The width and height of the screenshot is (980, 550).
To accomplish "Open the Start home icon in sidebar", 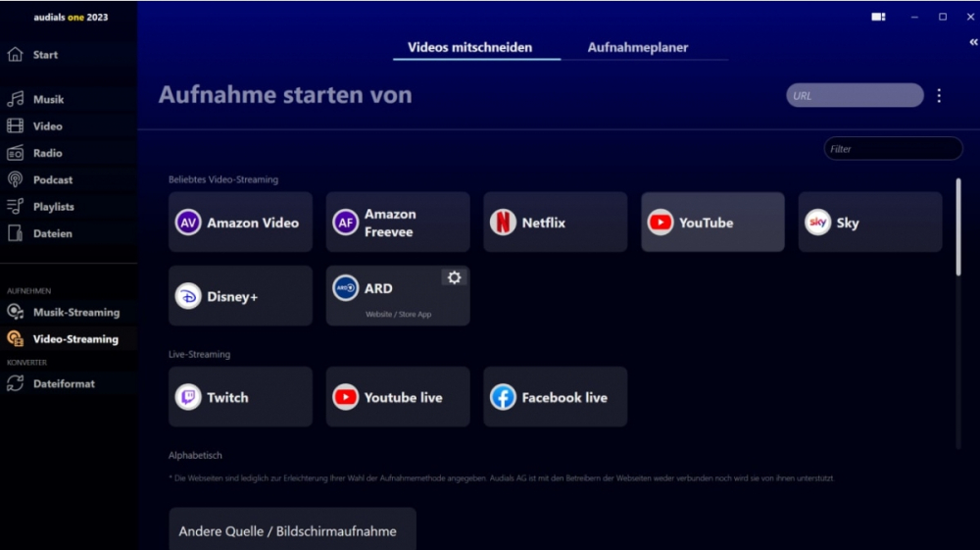I will pyautogui.click(x=15, y=54).
